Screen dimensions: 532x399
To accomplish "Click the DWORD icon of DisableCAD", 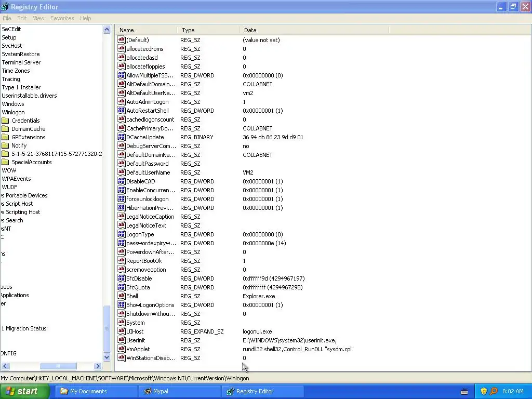I will 122,181.
